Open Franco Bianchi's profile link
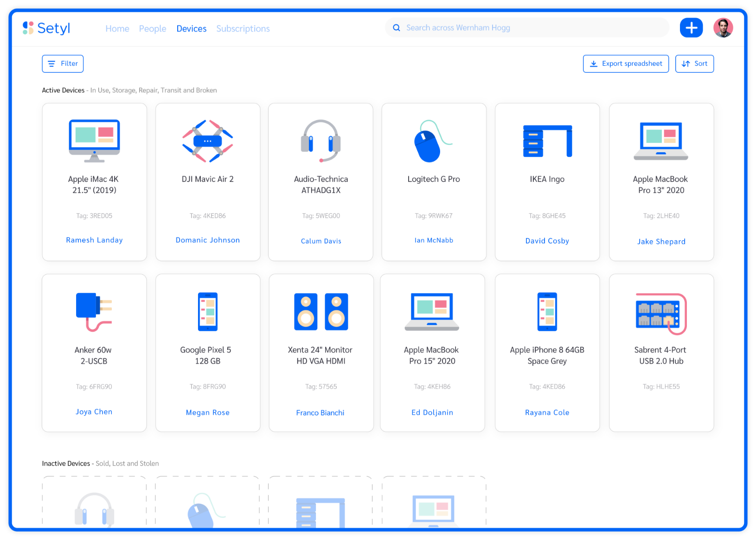The height and width of the screenshot is (540, 756). point(320,413)
